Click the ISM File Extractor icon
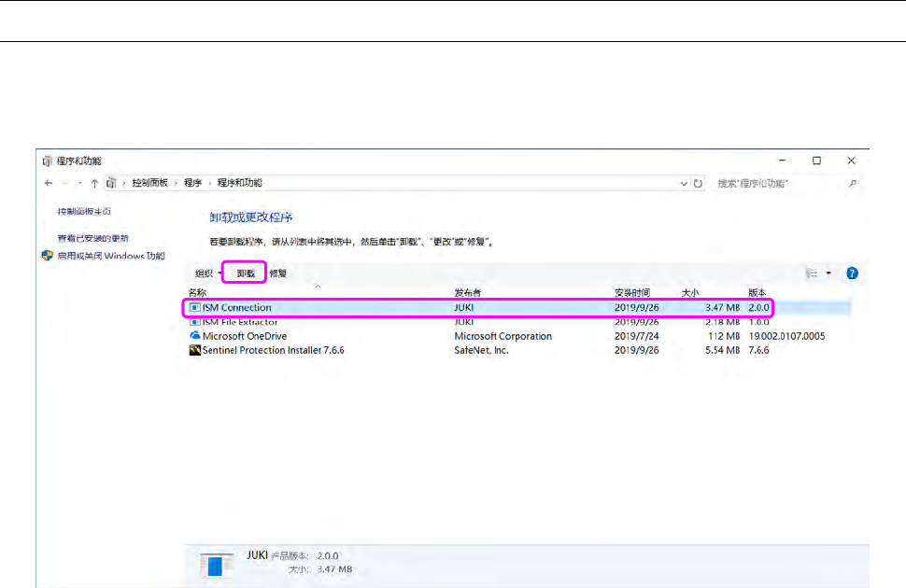Image resolution: width=906 pixels, height=588 pixels. pyautogui.click(x=194, y=322)
